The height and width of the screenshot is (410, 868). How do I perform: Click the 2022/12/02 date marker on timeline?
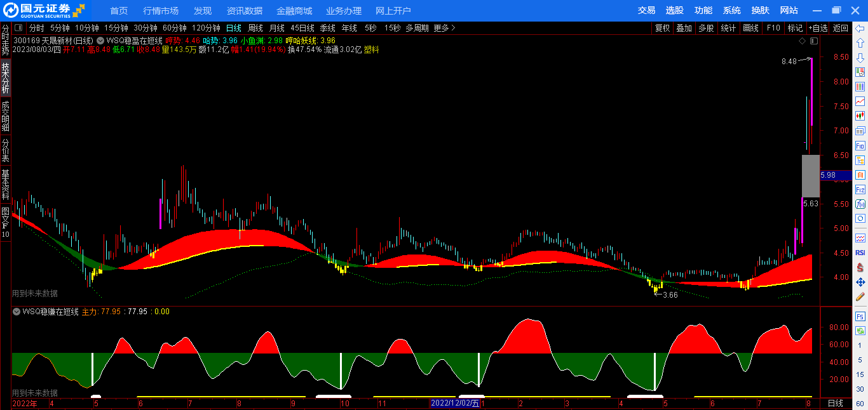(455, 404)
